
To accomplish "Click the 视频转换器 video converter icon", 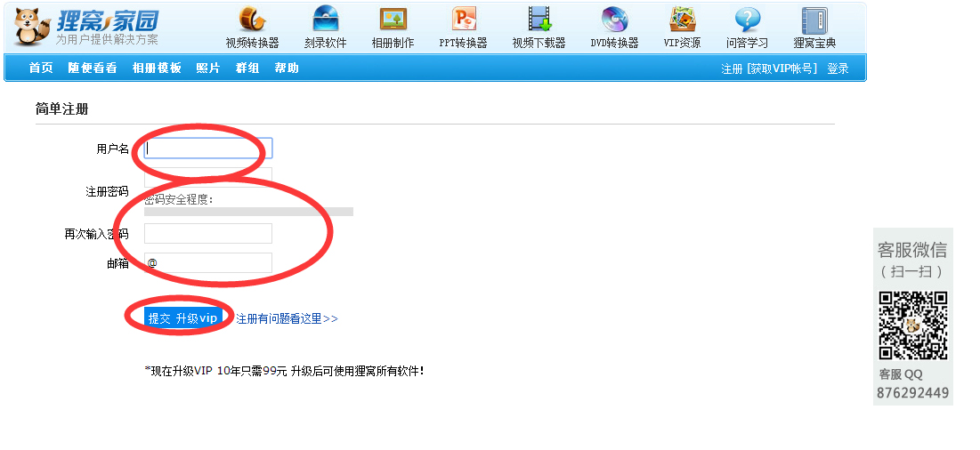I will click(252, 20).
